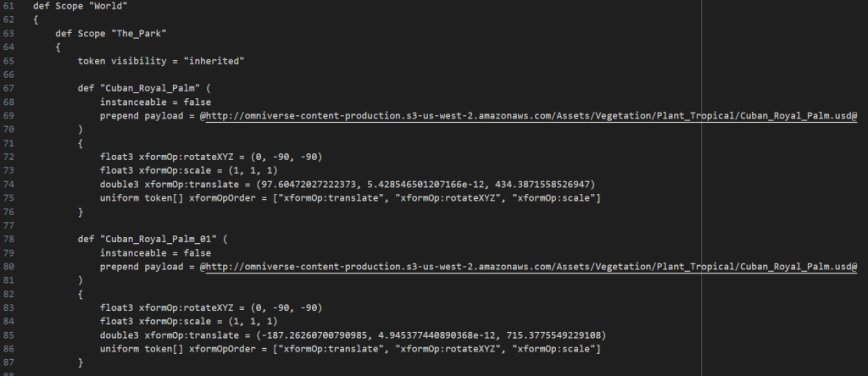Click line number 78 in the gutter
Screen dimensions: 868x376
click(8, 239)
